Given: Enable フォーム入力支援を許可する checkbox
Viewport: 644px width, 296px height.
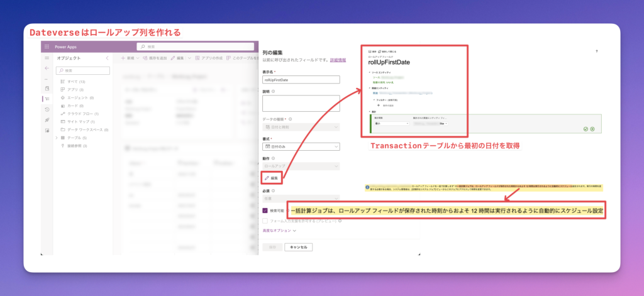Looking at the screenshot, I should point(265,221).
